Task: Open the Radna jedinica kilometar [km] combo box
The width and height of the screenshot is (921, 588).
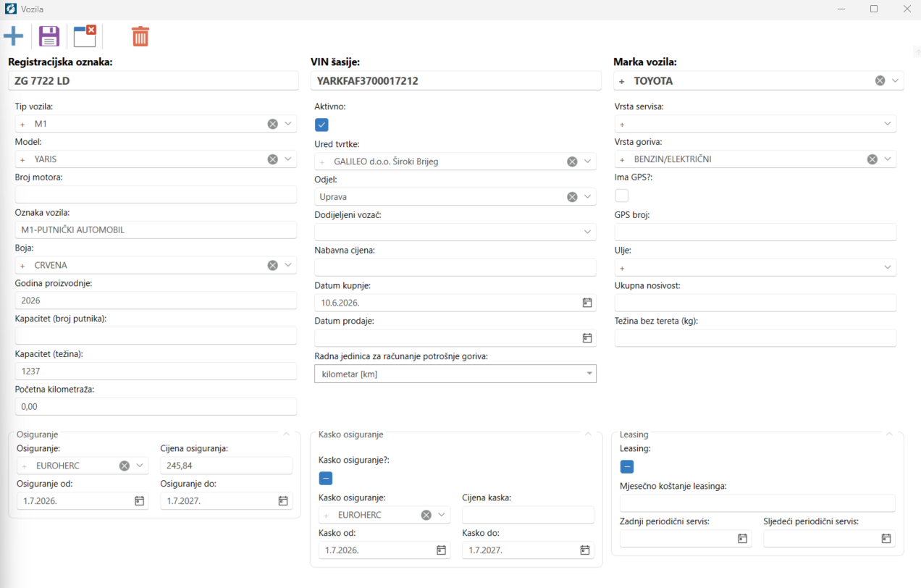Action: pyautogui.click(x=455, y=374)
